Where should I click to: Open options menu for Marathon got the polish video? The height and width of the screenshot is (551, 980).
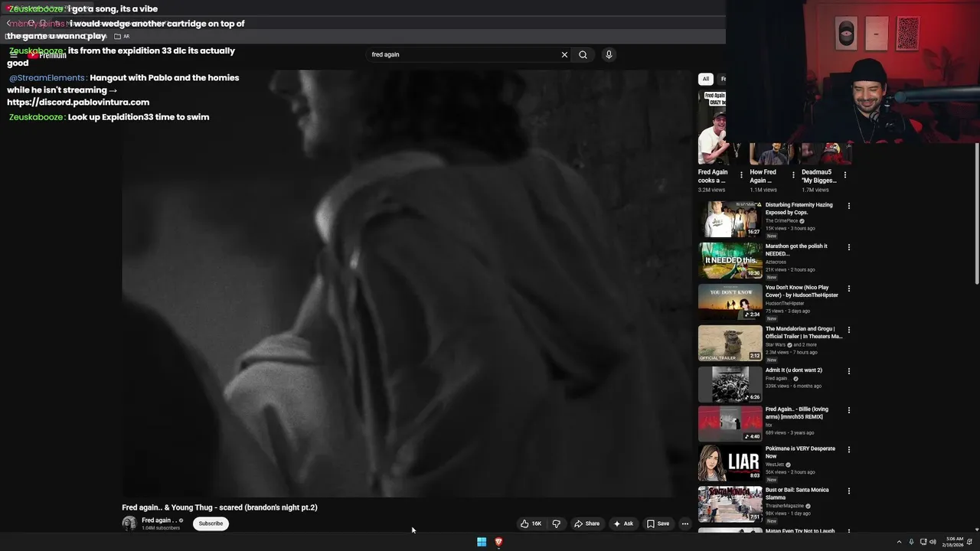pos(848,247)
